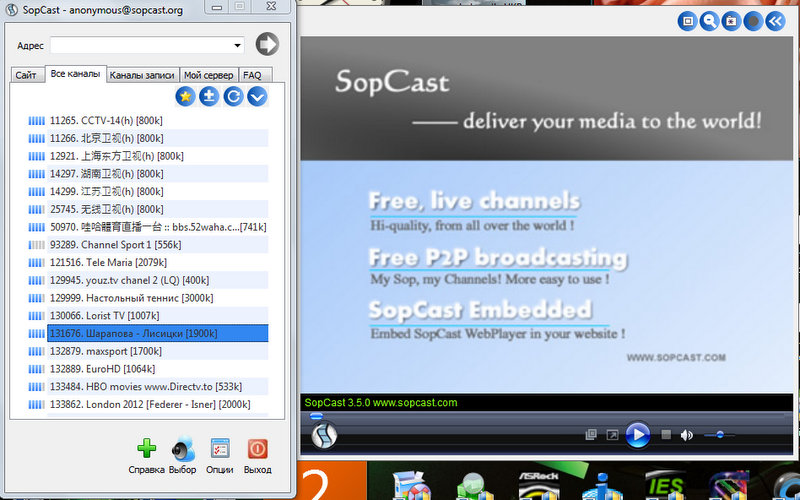The width and height of the screenshot is (800, 500).
Task: Select 121516. Tele Maria [2079k]
Action: tap(158, 263)
